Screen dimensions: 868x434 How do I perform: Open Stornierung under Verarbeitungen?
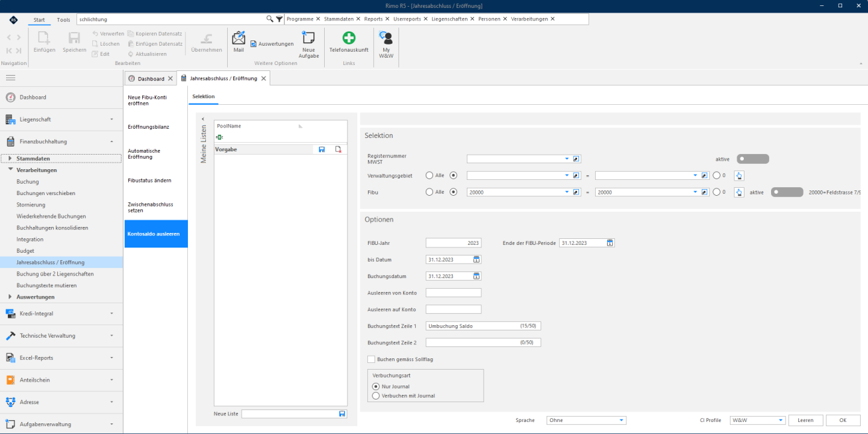pos(31,204)
